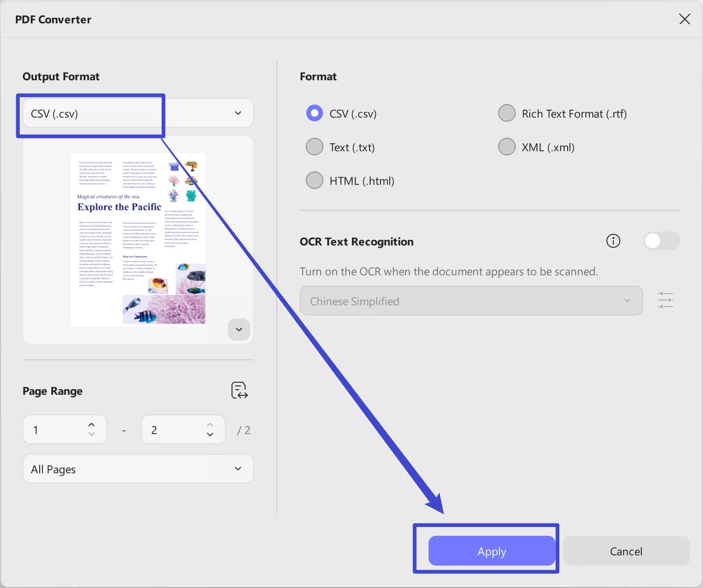Close the PDF Converter dialog
703x588 pixels.
pos(684,19)
